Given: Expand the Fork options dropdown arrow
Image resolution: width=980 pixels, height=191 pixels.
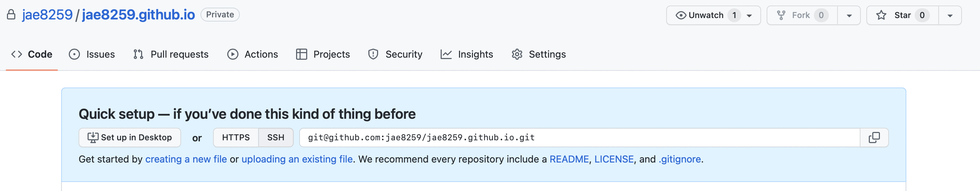Looking at the screenshot, I should 849,16.
